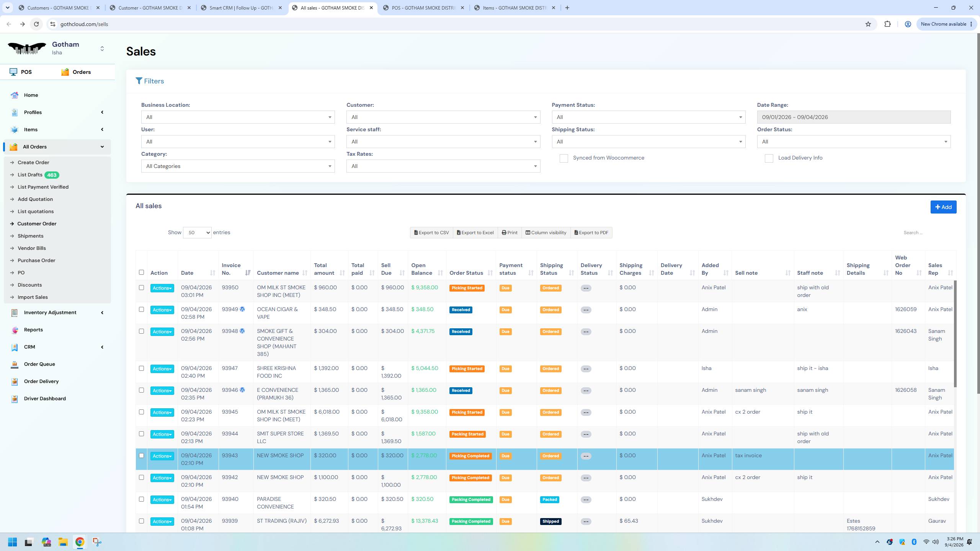Viewport: 980px width, 551px height.
Task: Open the POS monitor icon shortcut
Action: [x=13, y=72]
